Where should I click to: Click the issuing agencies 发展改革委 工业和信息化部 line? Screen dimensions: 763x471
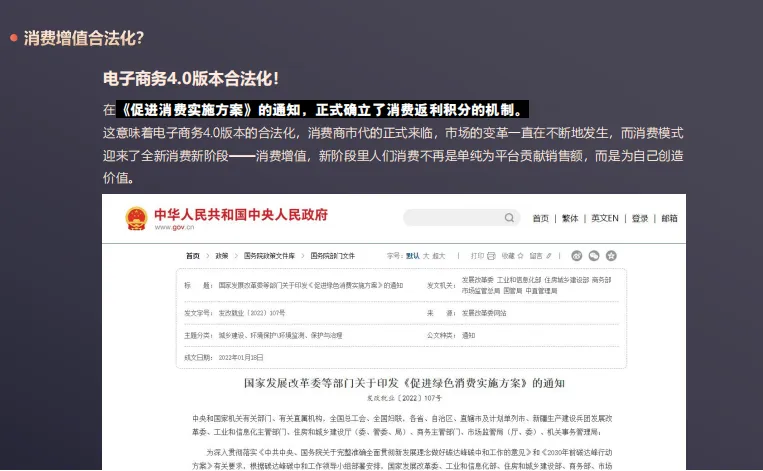click(x=536, y=280)
